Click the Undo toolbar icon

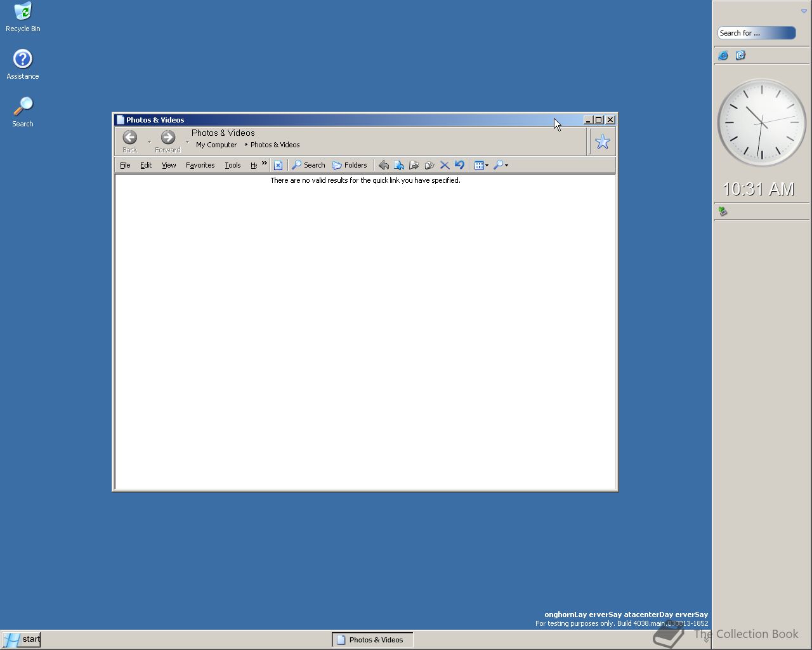coord(460,165)
